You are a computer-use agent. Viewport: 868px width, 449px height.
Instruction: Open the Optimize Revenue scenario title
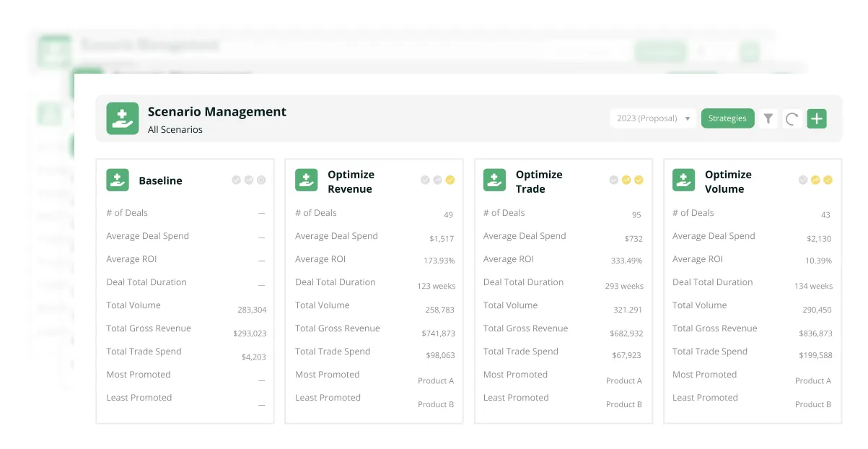click(x=351, y=182)
